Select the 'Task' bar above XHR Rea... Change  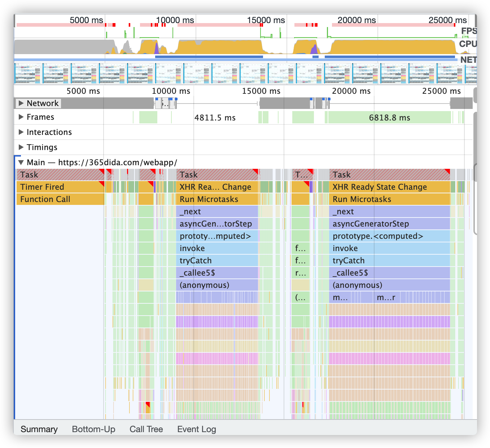click(218, 175)
